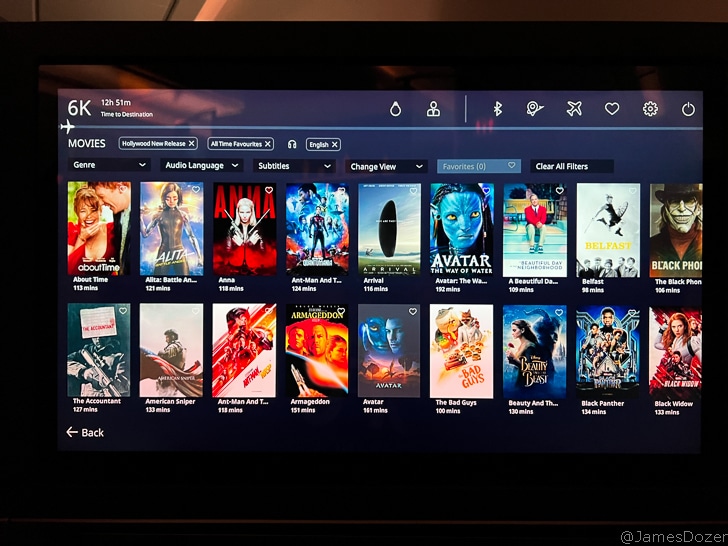728x546 pixels.
Task: Select the Belfast movie poster
Action: tap(608, 230)
